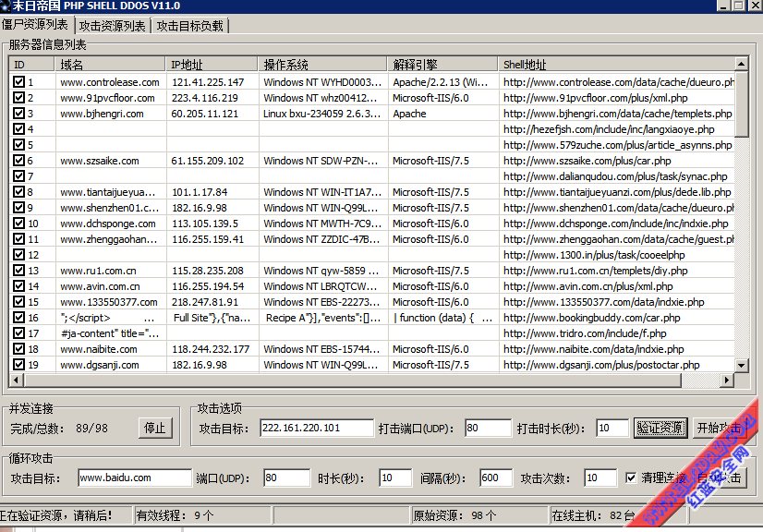Select the www.133550377.com domain cell
Viewport: 763px width, 532px height.
click(x=109, y=302)
